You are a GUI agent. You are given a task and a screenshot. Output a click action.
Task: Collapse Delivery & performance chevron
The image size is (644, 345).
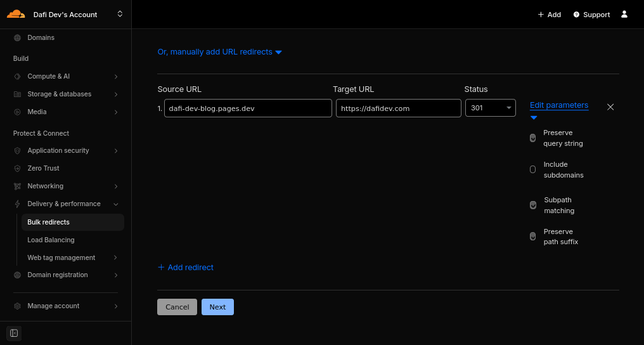point(116,204)
